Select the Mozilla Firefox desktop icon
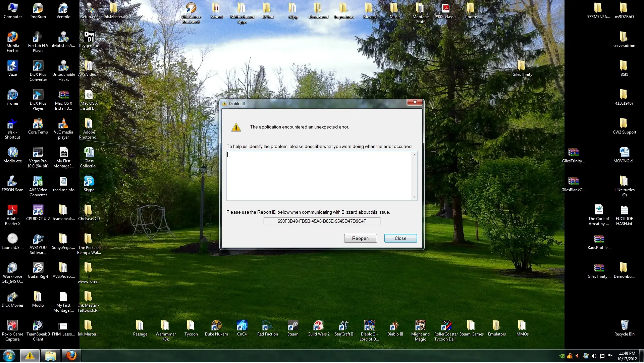This screenshot has height=363, width=644. coord(13,37)
